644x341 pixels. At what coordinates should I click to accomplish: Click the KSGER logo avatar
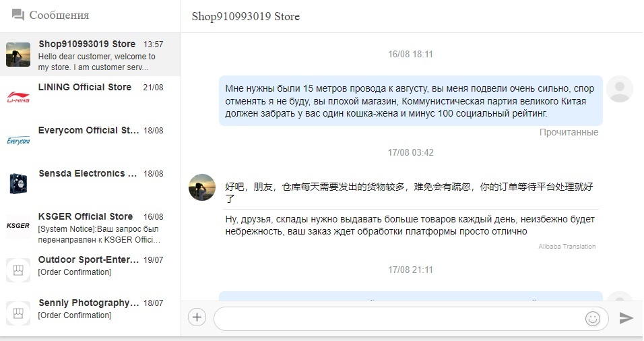18,227
